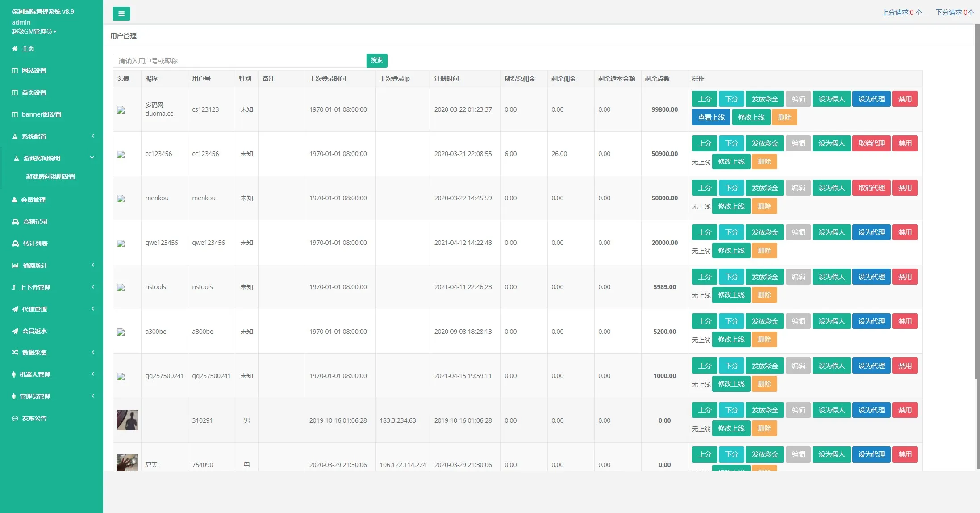980x513 pixels.
Task: Click the 会员管理 user icon
Action: [x=14, y=200]
